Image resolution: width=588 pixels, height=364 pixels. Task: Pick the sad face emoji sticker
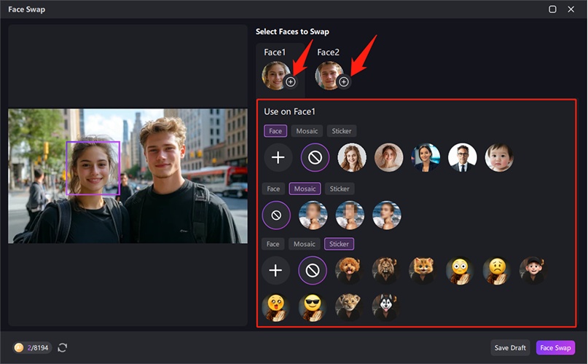coord(496,270)
